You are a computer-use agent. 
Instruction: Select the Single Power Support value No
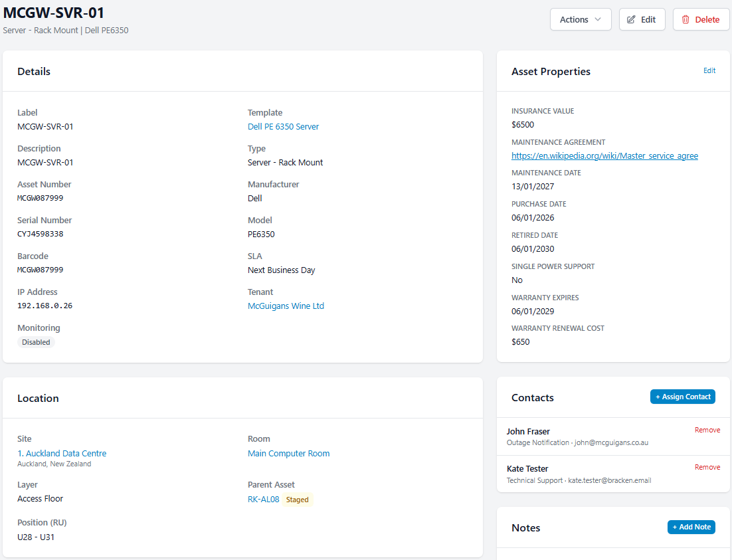(x=517, y=280)
